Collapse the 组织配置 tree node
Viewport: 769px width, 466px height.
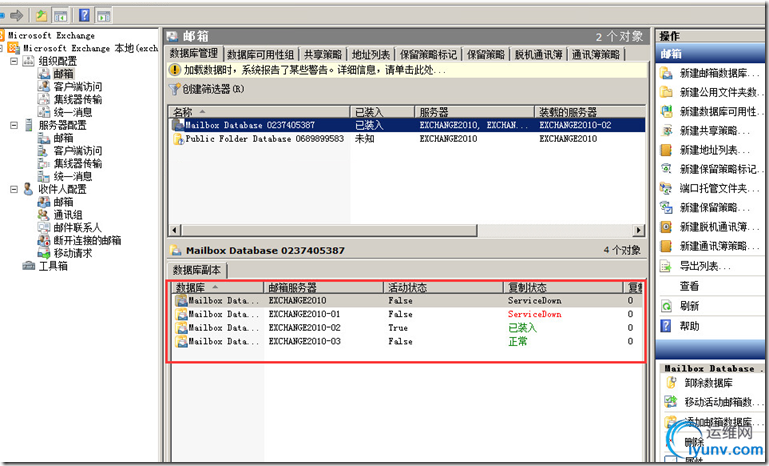[14, 61]
